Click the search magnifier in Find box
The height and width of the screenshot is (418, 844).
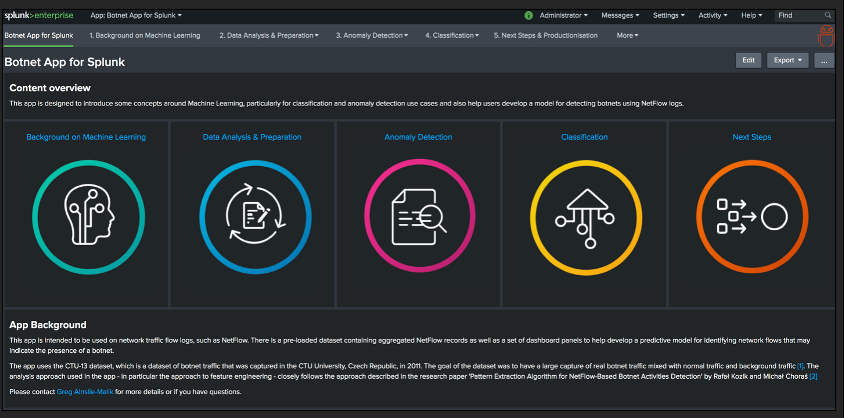pyautogui.click(x=828, y=16)
